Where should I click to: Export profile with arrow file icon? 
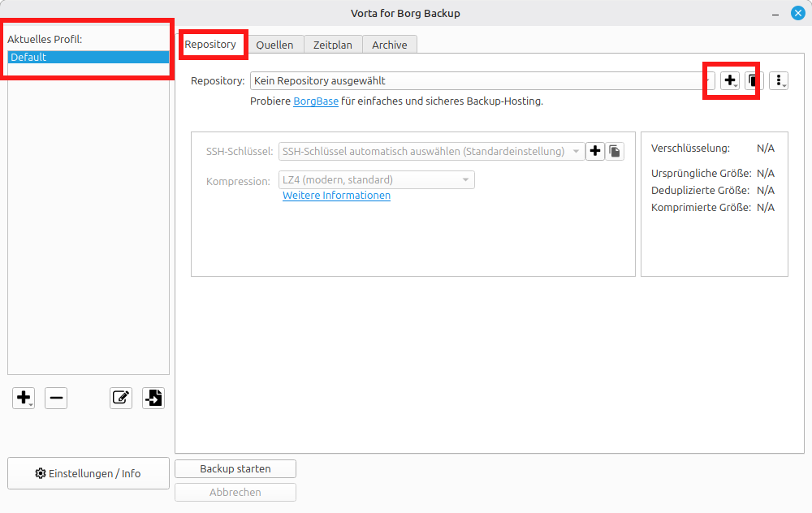(153, 398)
